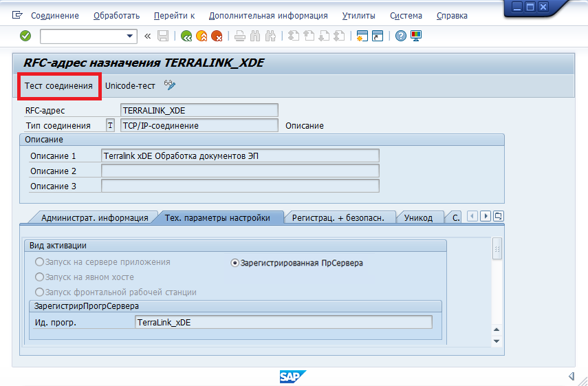Open Help via the question mark icon

[x=401, y=36]
